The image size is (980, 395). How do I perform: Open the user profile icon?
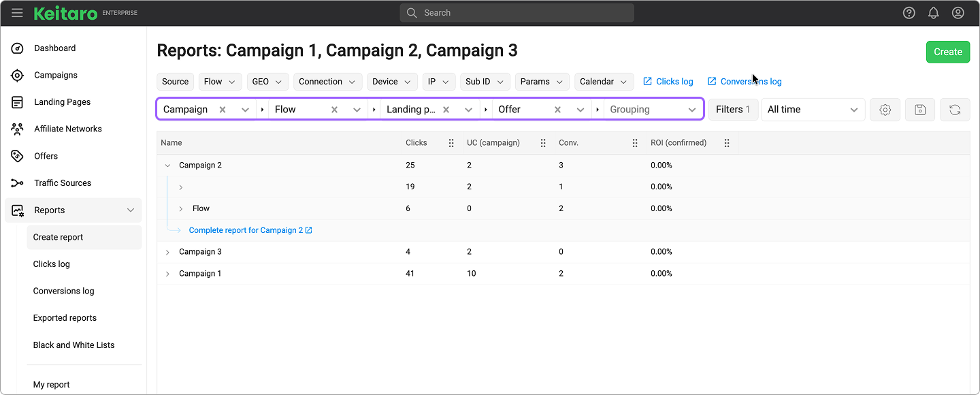click(x=958, y=13)
